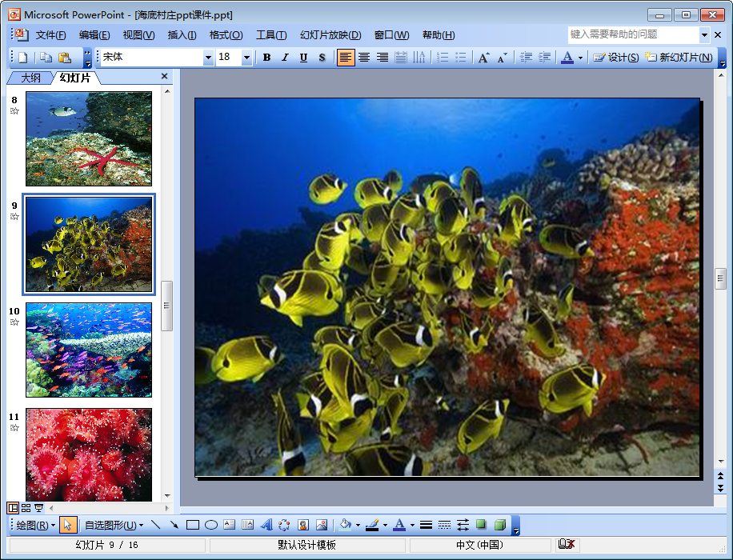Switch to Slide Sorter view
The image size is (733, 560).
[26, 508]
